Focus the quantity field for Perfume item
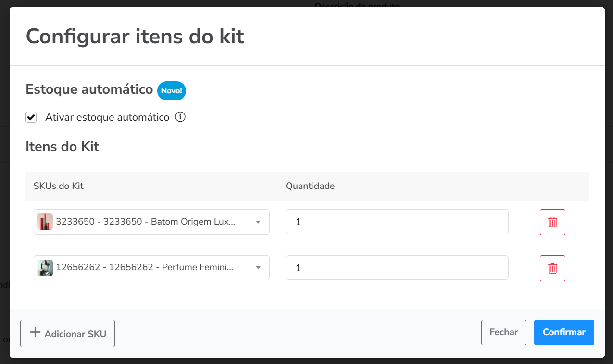Viewport: 613px width, 364px height. [397, 268]
